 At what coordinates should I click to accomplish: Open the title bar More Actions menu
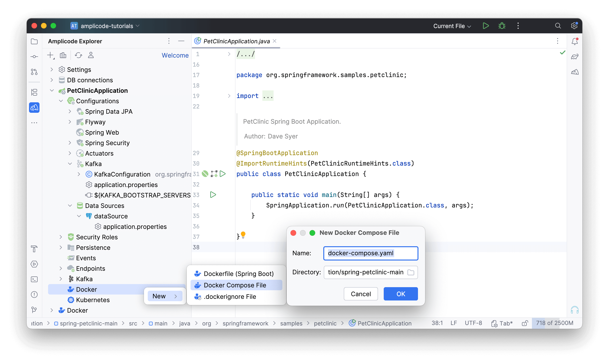click(x=518, y=26)
